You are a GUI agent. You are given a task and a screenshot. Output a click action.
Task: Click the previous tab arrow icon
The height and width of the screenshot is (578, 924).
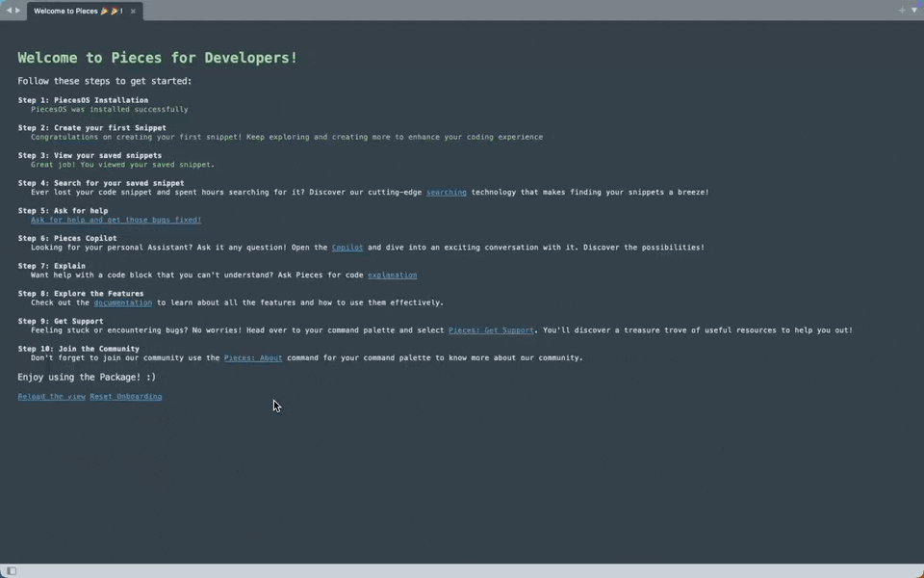point(9,10)
